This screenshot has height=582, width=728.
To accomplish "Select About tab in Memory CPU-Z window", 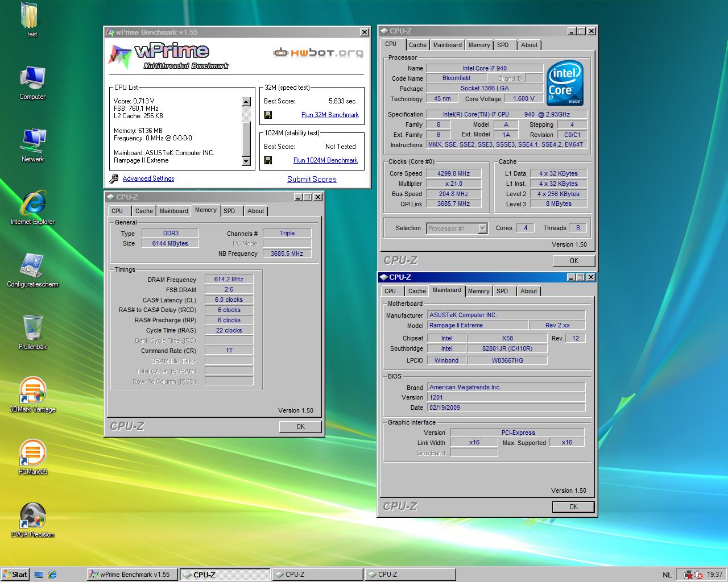I will point(256,211).
